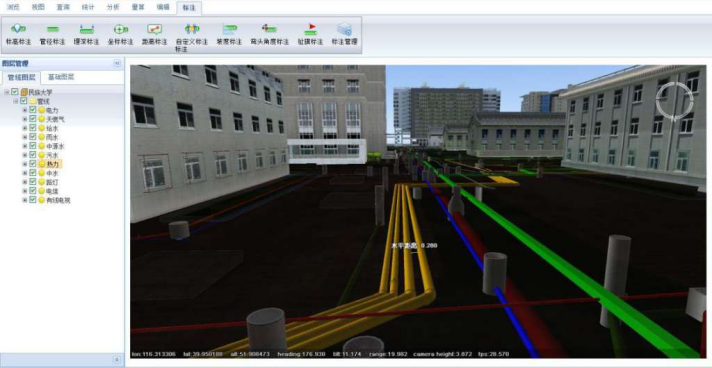The height and width of the screenshot is (368, 712).
Task: Collapse the 民族大学 root node
Action: point(7,92)
